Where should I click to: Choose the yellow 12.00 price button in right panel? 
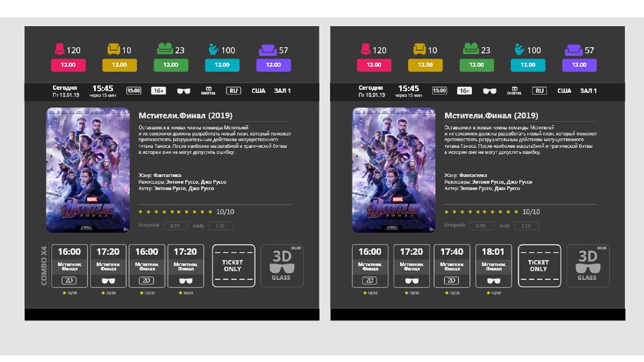(425, 65)
